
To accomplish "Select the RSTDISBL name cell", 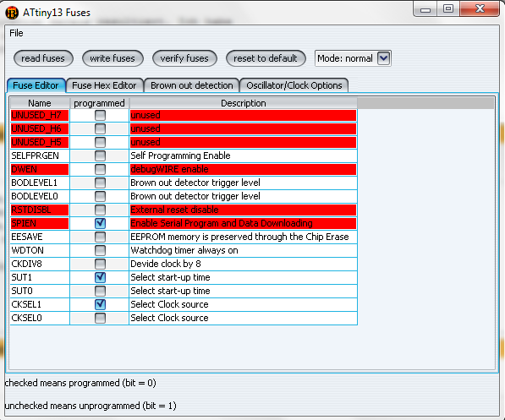I will click(x=40, y=210).
